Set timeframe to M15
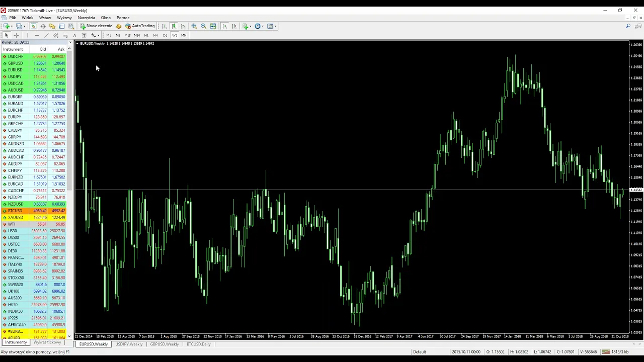 [127, 35]
